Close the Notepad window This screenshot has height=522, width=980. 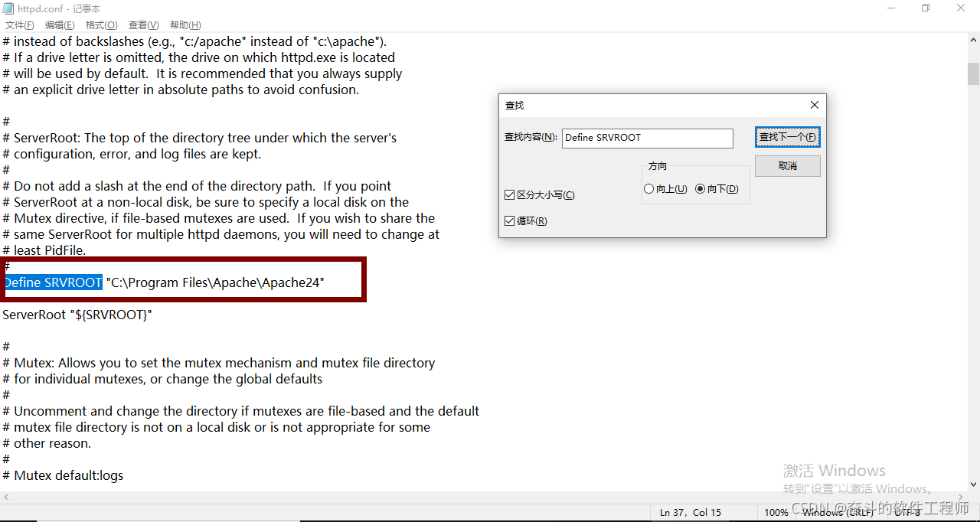click(x=961, y=8)
